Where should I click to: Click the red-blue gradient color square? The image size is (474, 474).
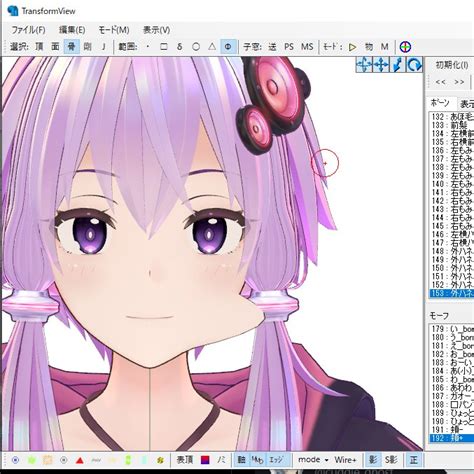(x=205, y=460)
